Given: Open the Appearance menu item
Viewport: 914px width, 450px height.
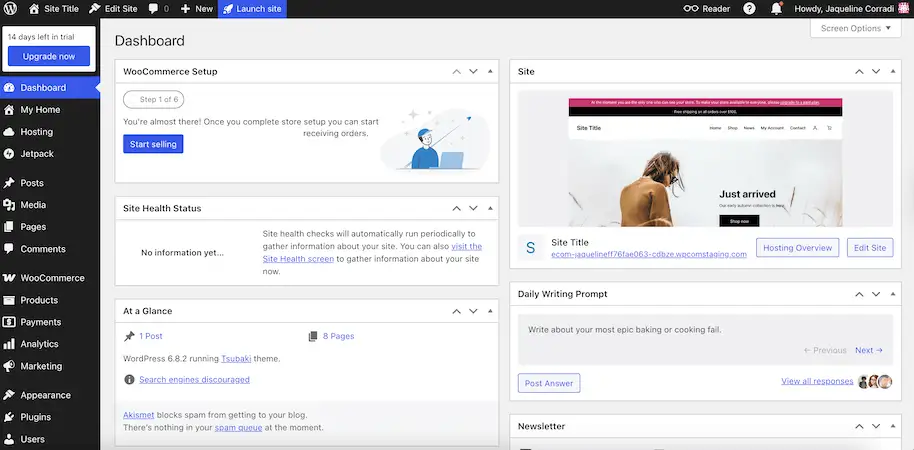Looking at the screenshot, I should 45,395.
